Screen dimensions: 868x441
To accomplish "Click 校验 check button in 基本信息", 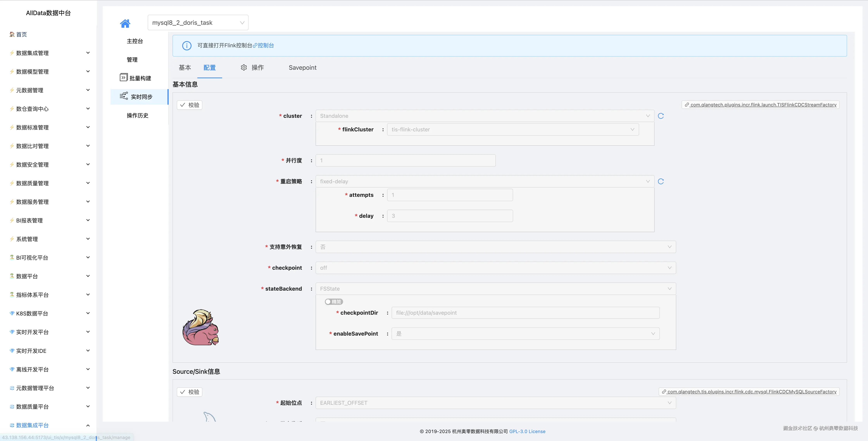I will pos(189,105).
